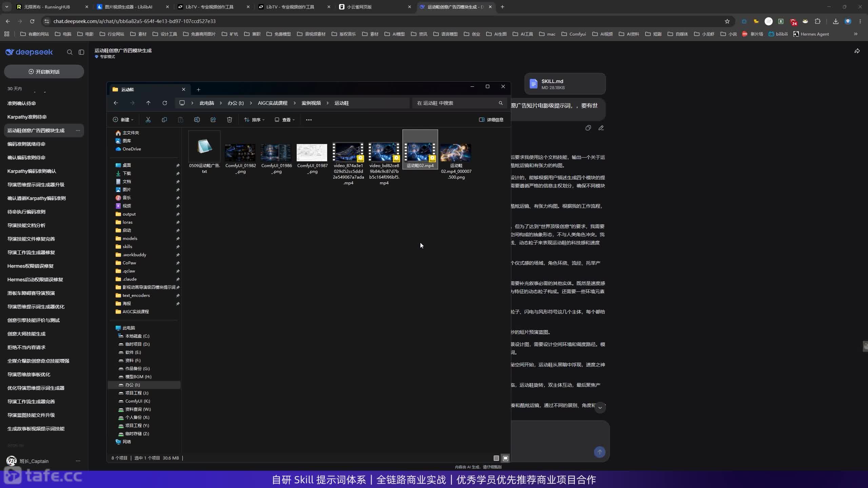The image size is (868, 488).
Task: Open the Chrome downloads icon
Action: pyautogui.click(x=836, y=21)
